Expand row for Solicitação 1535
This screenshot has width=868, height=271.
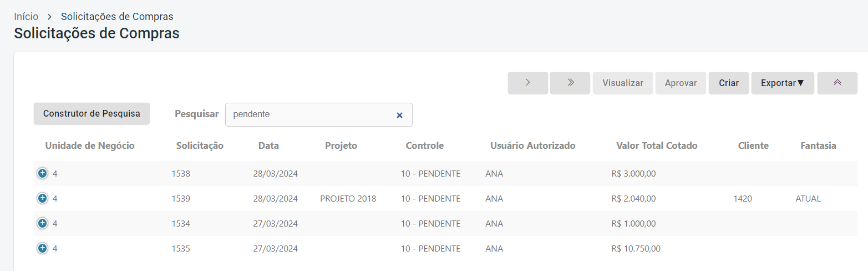click(43, 248)
